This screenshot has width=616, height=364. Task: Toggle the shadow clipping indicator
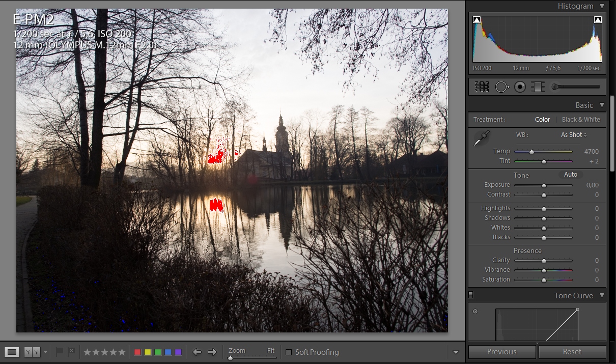tap(477, 20)
